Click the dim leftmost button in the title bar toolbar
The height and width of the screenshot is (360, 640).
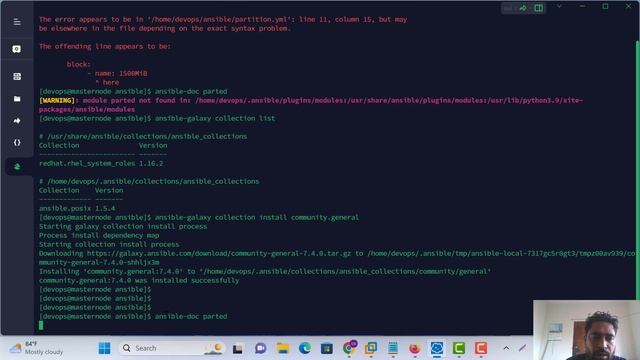[509, 8]
